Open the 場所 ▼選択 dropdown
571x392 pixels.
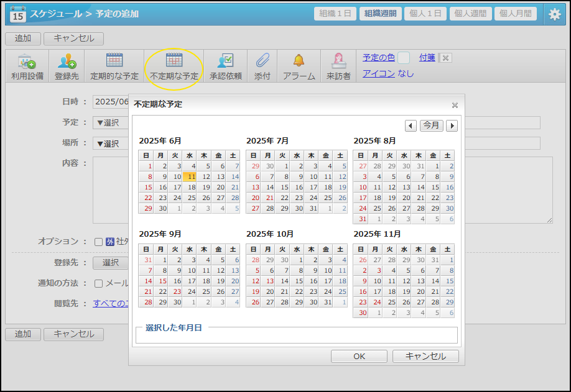[111, 144]
